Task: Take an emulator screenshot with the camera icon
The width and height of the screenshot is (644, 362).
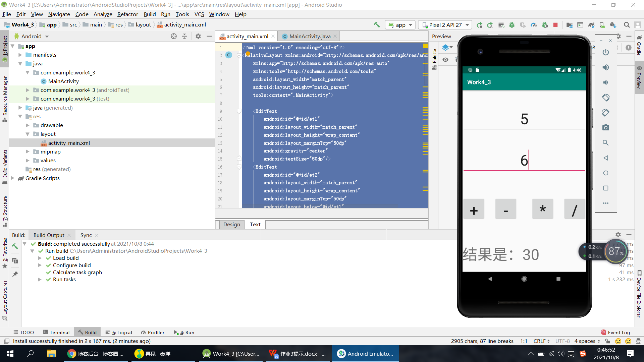Action: 605,128
